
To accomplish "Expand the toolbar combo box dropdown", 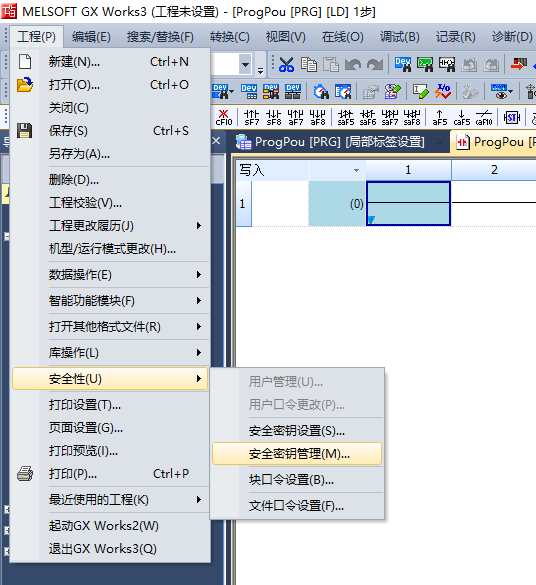I will coord(245,65).
